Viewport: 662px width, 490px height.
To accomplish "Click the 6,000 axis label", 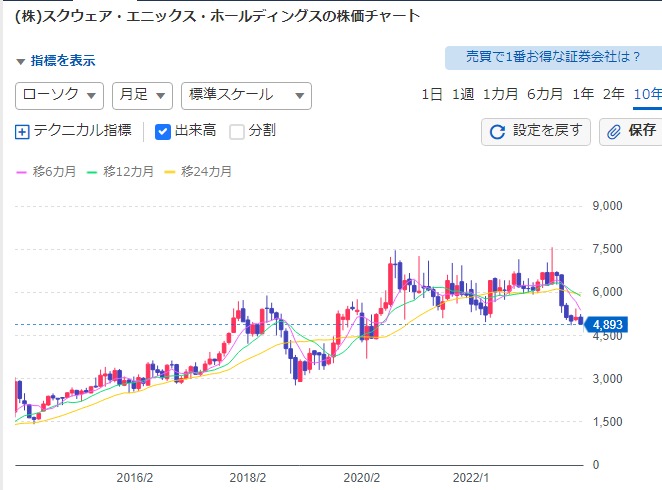I will point(607,292).
